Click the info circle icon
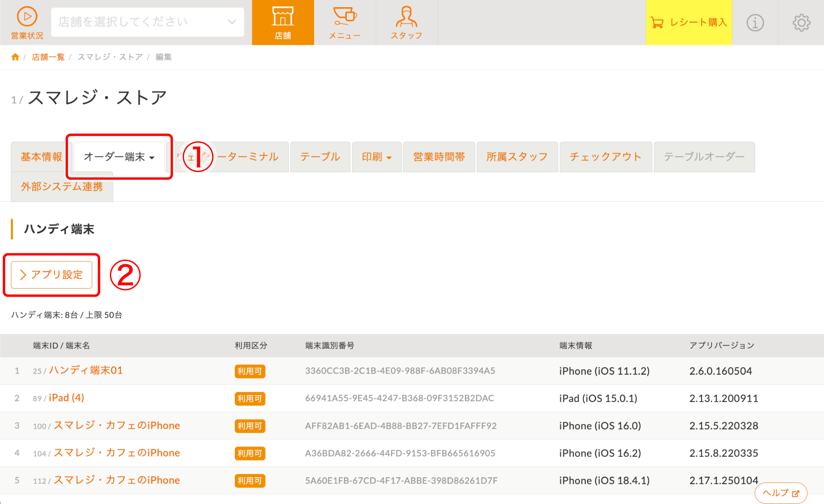The width and height of the screenshot is (824, 504). tap(755, 22)
